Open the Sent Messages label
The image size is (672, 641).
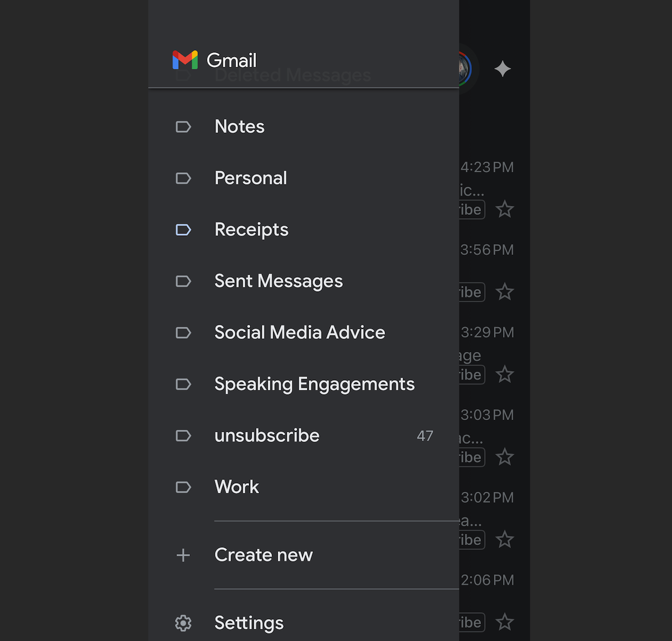[278, 281]
